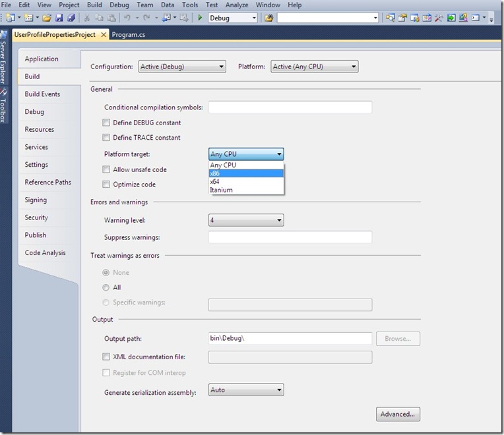The width and height of the screenshot is (504, 435).
Task: Expand the Add New Item arrow
Action: tap(38, 18)
